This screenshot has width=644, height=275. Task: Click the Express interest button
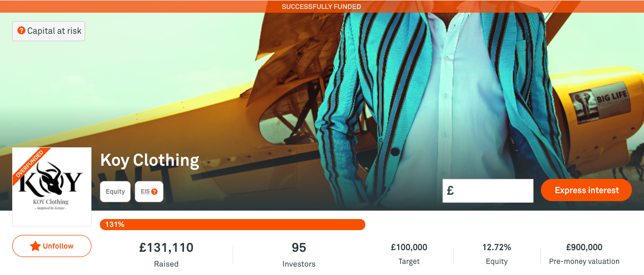pyautogui.click(x=586, y=191)
